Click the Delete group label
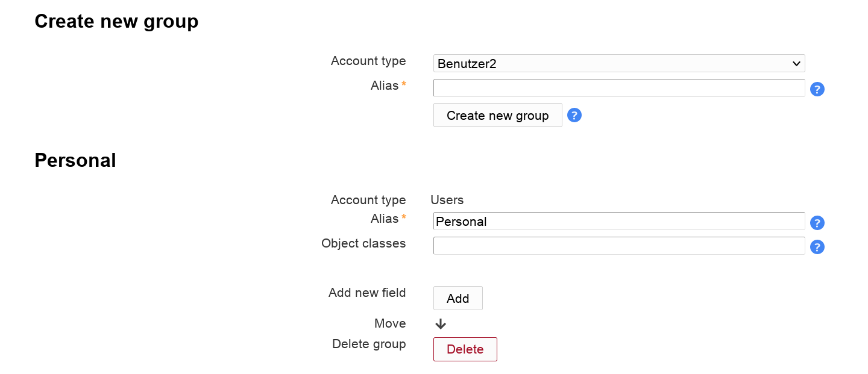868x374 pixels. click(368, 344)
